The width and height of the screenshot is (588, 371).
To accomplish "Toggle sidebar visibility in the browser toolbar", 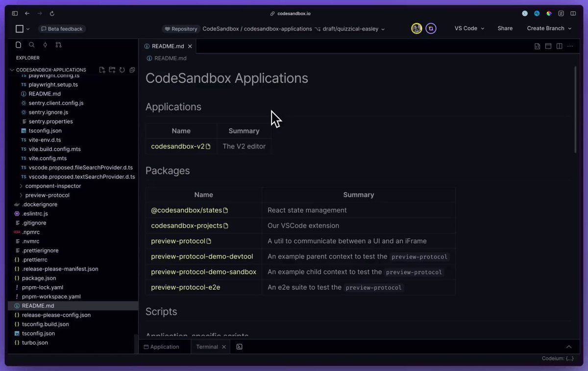I will (x=15, y=13).
